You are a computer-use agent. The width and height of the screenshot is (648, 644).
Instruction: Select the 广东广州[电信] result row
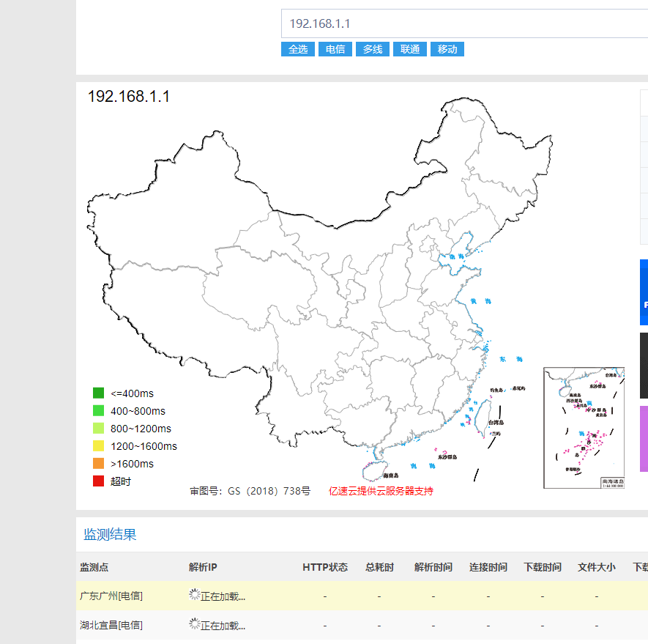coord(110,595)
